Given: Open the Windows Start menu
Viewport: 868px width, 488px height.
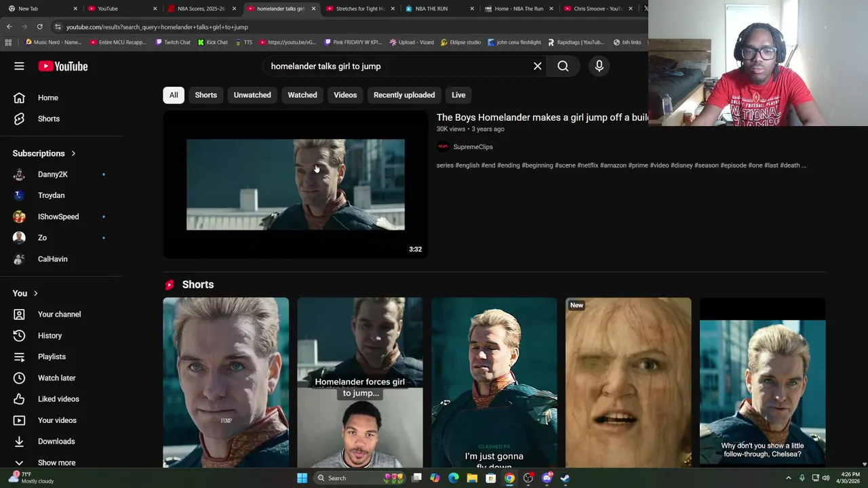Looking at the screenshot, I should 302,478.
